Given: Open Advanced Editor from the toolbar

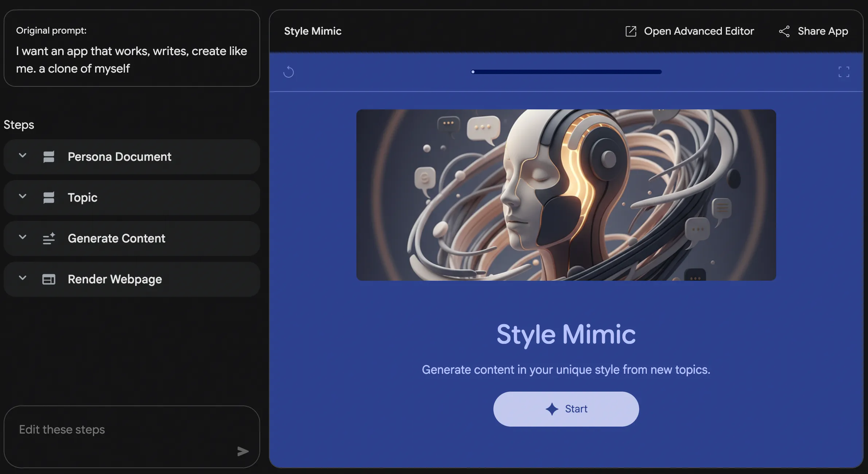Looking at the screenshot, I should point(699,31).
